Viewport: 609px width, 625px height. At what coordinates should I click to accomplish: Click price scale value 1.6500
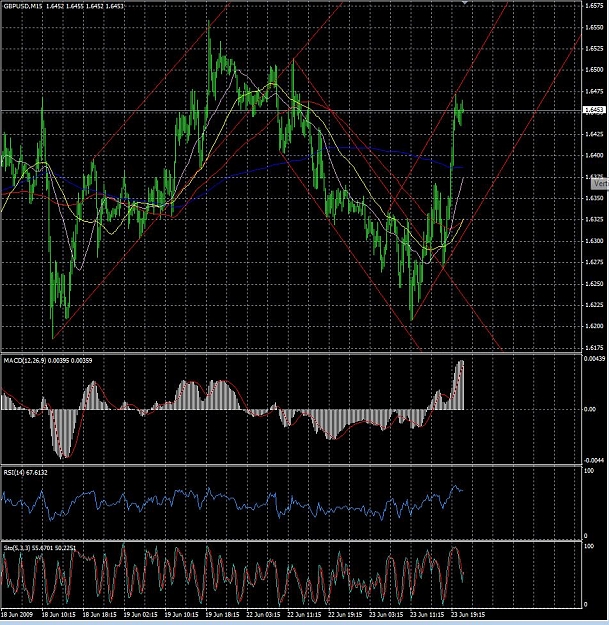coord(594,70)
